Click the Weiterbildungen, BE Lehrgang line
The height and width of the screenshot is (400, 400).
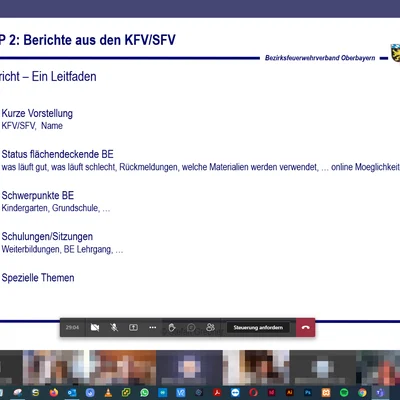(62, 249)
